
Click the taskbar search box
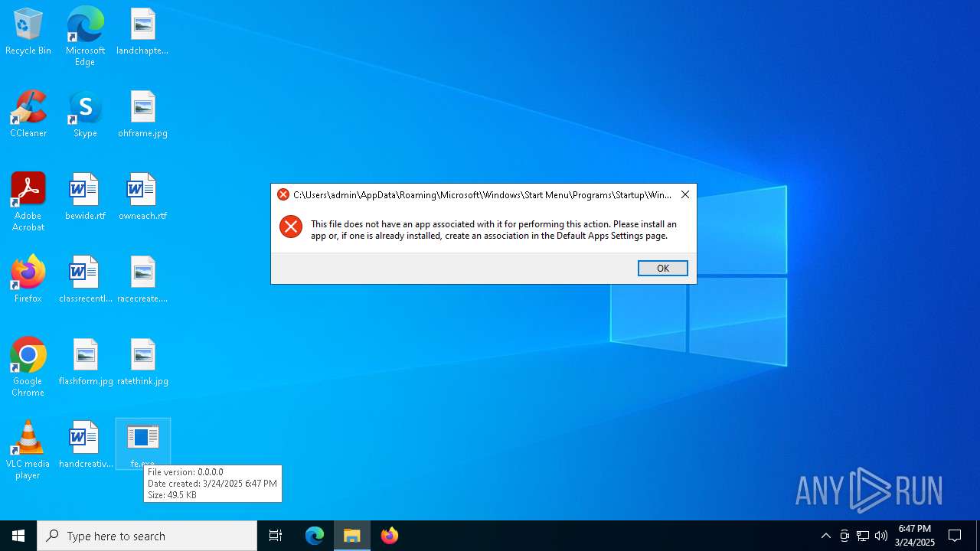coord(147,536)
